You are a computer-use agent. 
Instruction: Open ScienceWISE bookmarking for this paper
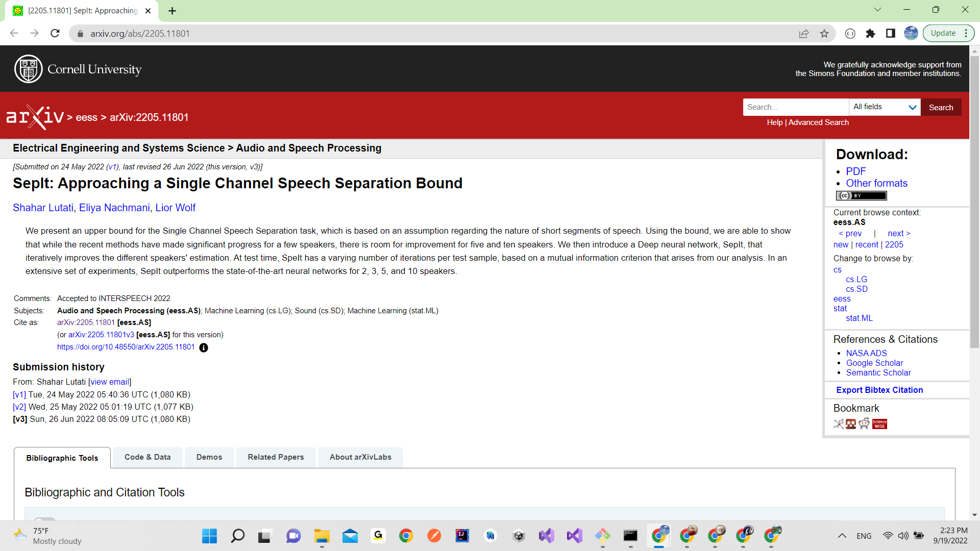click(x=879, y=424)
